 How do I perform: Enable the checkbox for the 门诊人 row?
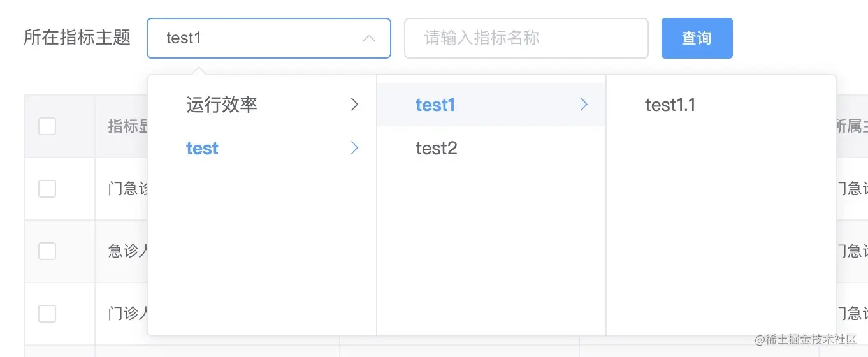(x=47, y=314)
